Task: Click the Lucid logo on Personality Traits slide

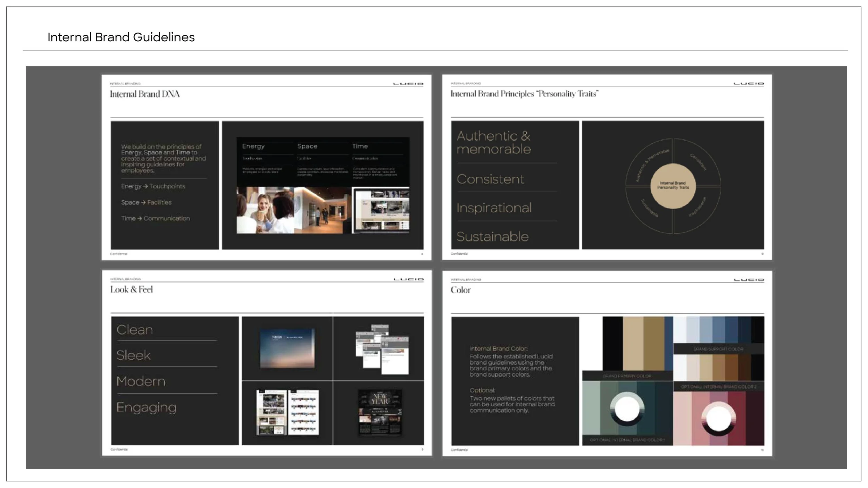Action: (749, 84)
